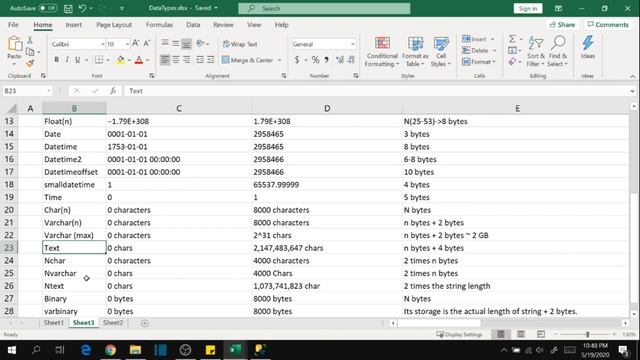The height and width of the screenshot is (360, 640).
Task: Click the Share button
Action: point(562,25)
